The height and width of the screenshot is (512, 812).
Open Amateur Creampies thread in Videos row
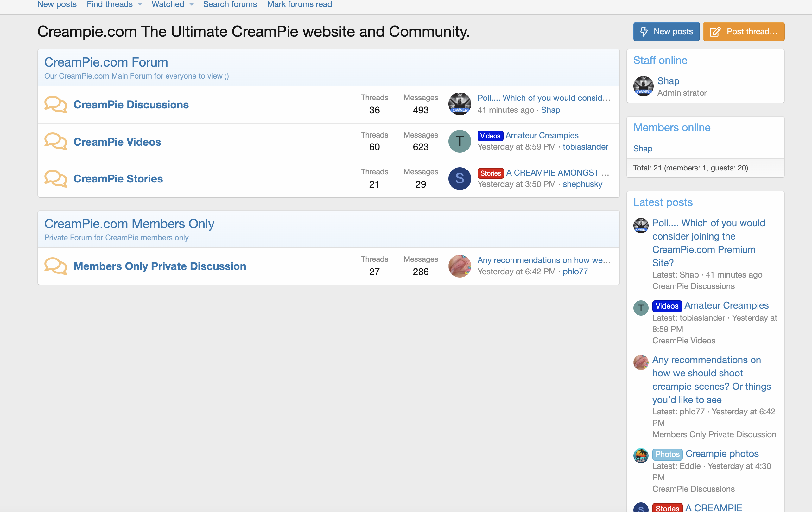point(542,136)
